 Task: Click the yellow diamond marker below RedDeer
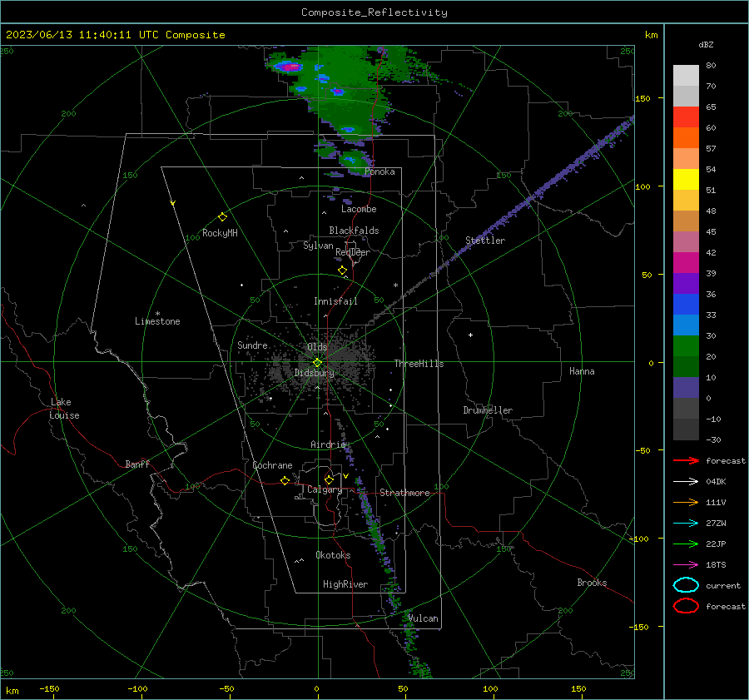coord(343,271)
